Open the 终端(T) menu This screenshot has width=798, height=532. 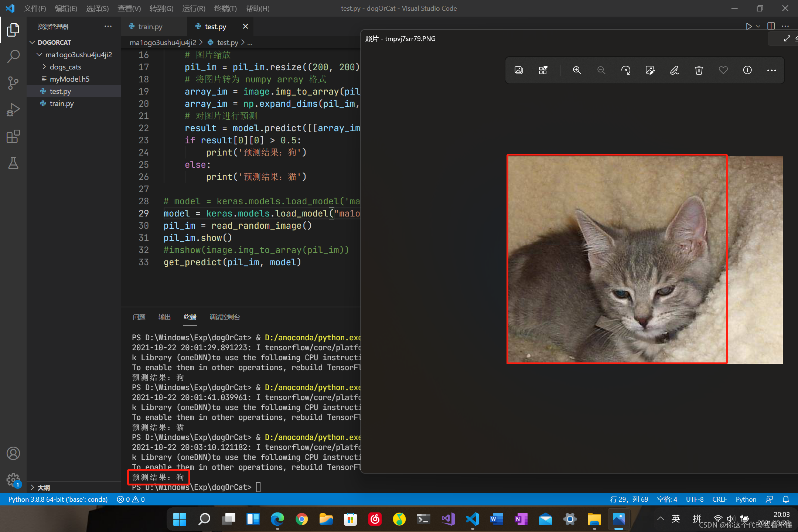pyautogui.click(x=225, y=8)
